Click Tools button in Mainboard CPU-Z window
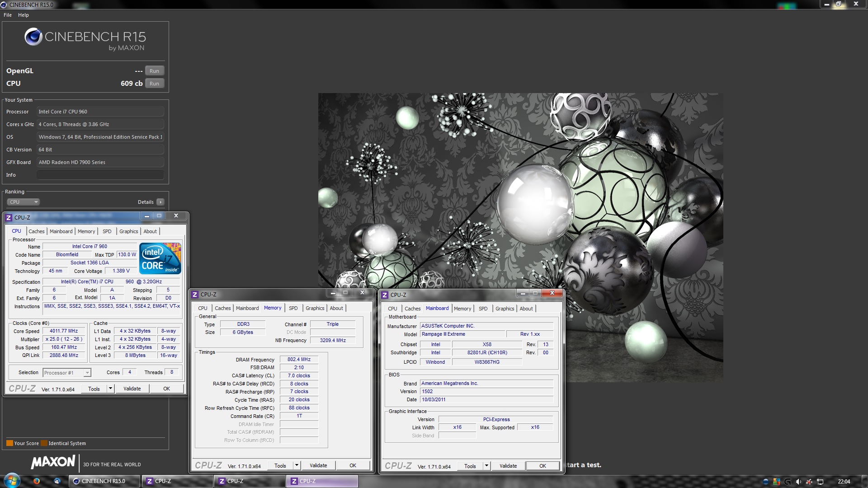Viewport: 868px width, 488px height. click(470, 466)
